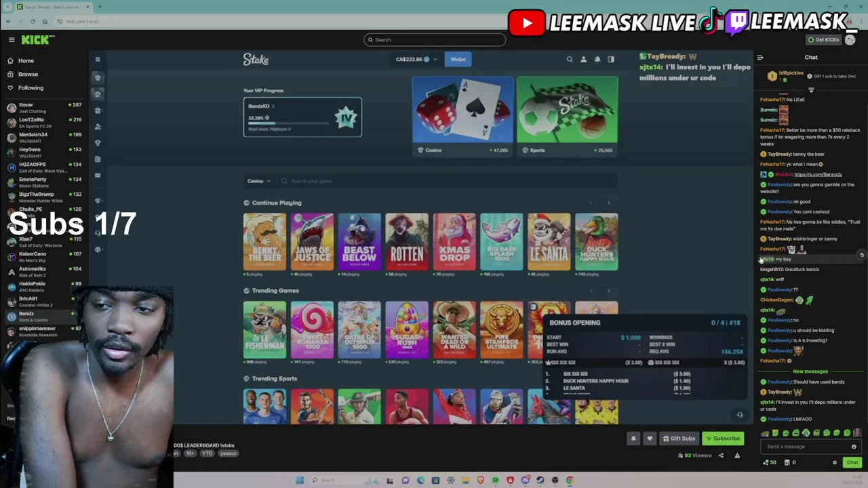The width and height of the screenshot is (868, 488).
Task: Share the stream via share icon
Action: coord(721,455)
